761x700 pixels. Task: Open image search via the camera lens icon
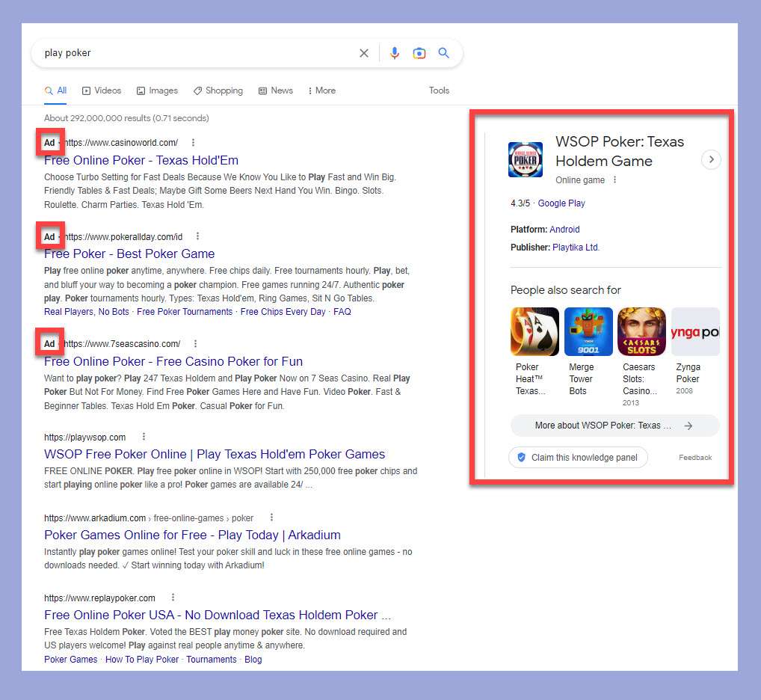pos(419,53)
